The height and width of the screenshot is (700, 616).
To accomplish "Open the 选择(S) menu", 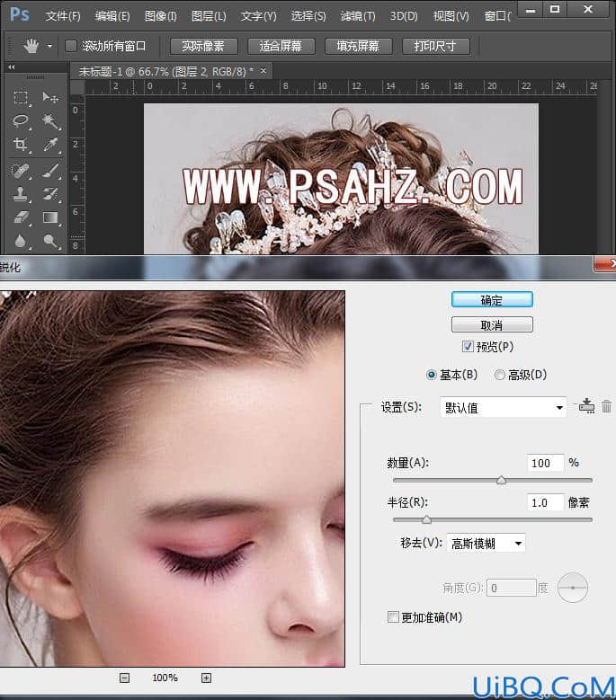I will point(308,16).
